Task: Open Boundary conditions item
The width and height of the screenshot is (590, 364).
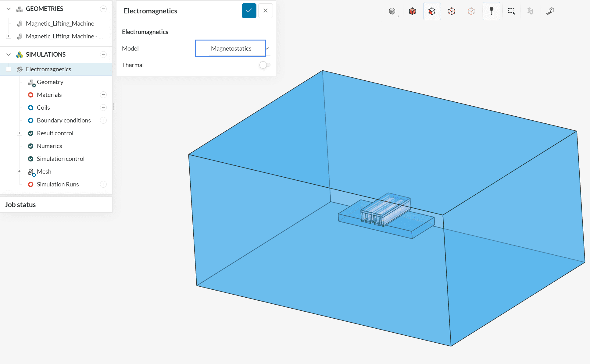Action: tap(63, 120)
